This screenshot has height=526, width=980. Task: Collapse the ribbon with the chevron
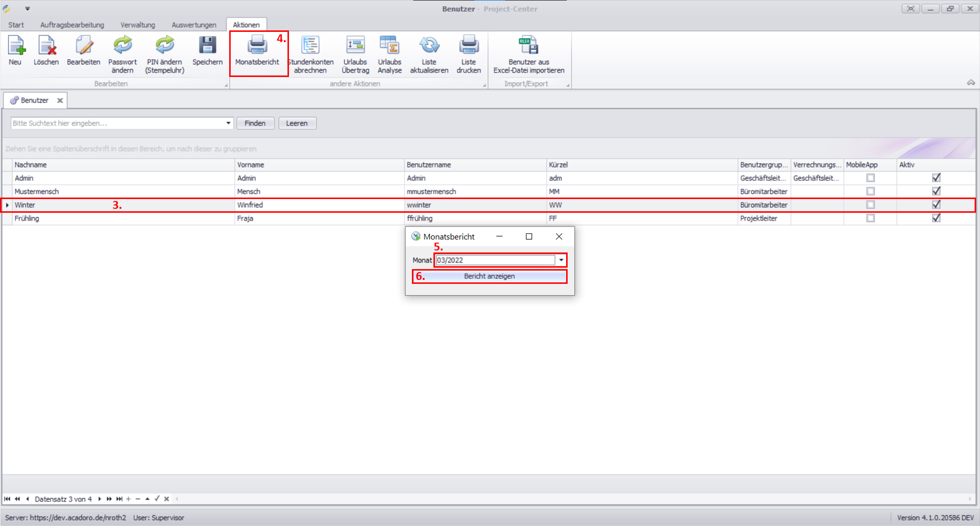(971, 83)
